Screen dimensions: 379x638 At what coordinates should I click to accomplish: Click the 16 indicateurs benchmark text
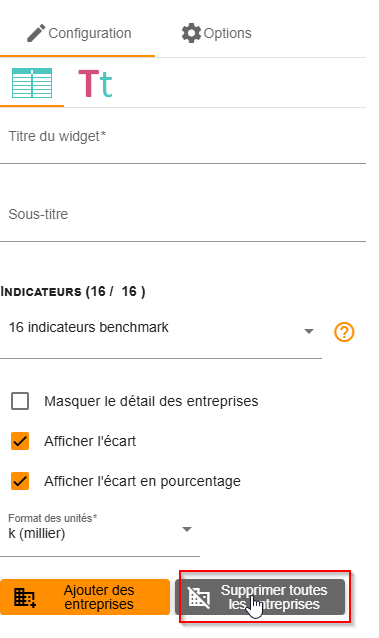point(89,327)
